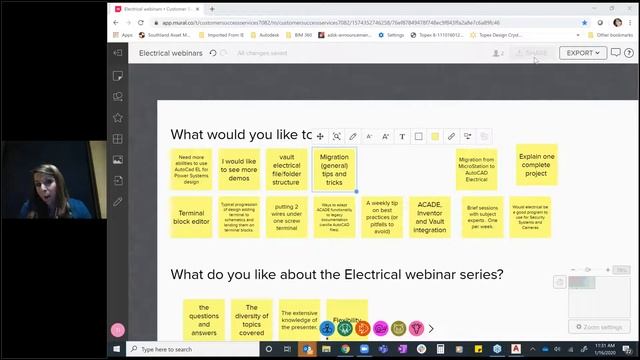Click the address bar URL
The height and width of the screenshot is (360, 640).
331,23
